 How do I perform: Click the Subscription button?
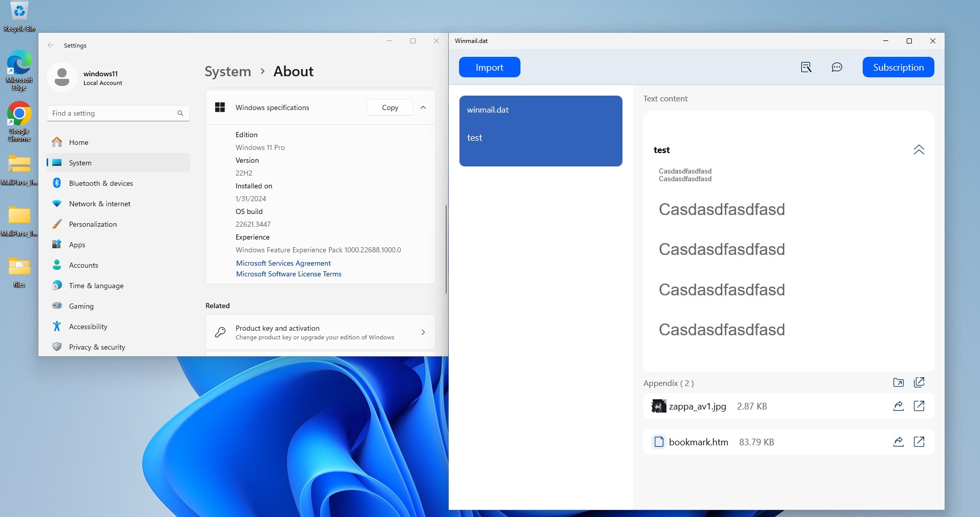pyautogui.click(x=898, y=67)
